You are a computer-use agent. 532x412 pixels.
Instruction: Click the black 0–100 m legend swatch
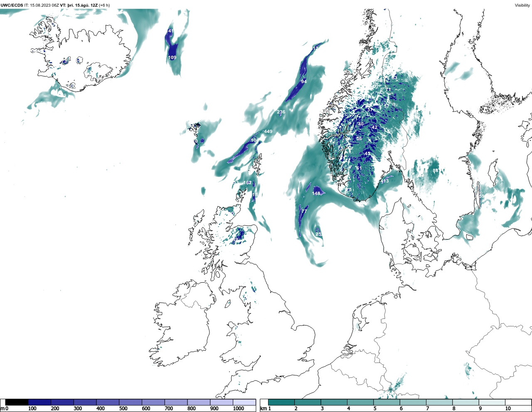[17, 402]
